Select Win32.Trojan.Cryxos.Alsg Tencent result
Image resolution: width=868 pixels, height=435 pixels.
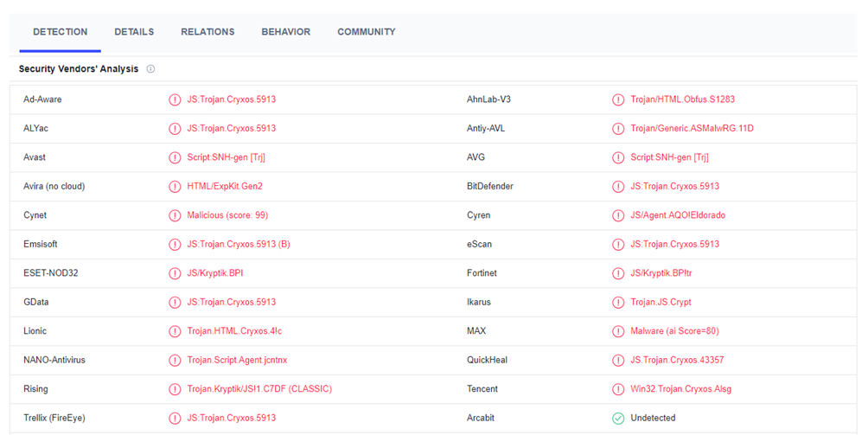coord(681,389)
